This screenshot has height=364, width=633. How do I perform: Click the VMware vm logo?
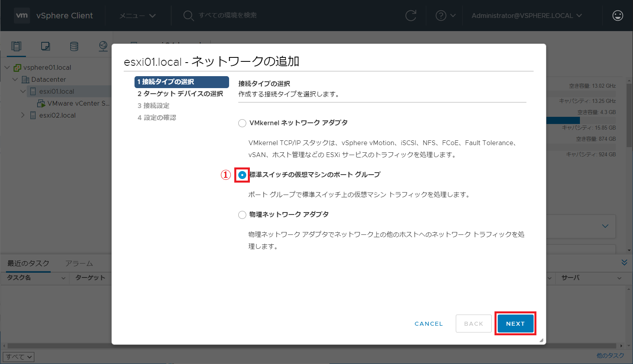pyautogui.click(x=22, y=16)
